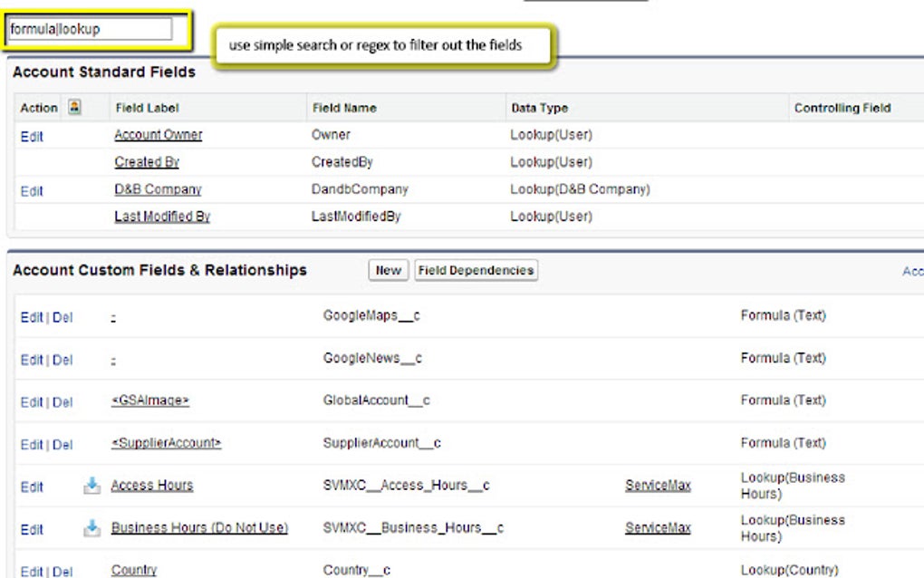This screenshot has height=578, width=924.
Task: Select the LastModifiedBy field name cell
Action: 356,217
